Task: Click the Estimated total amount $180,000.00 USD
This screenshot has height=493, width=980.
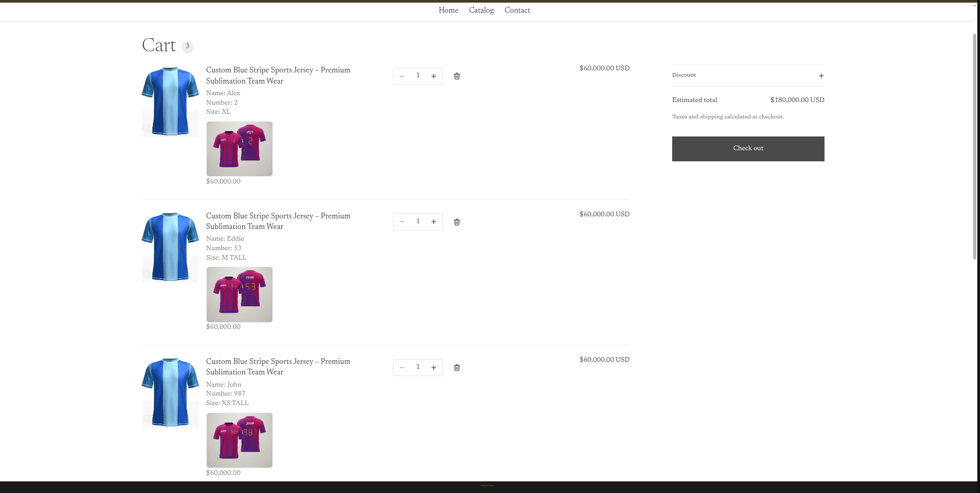Action: coord(797,100)
